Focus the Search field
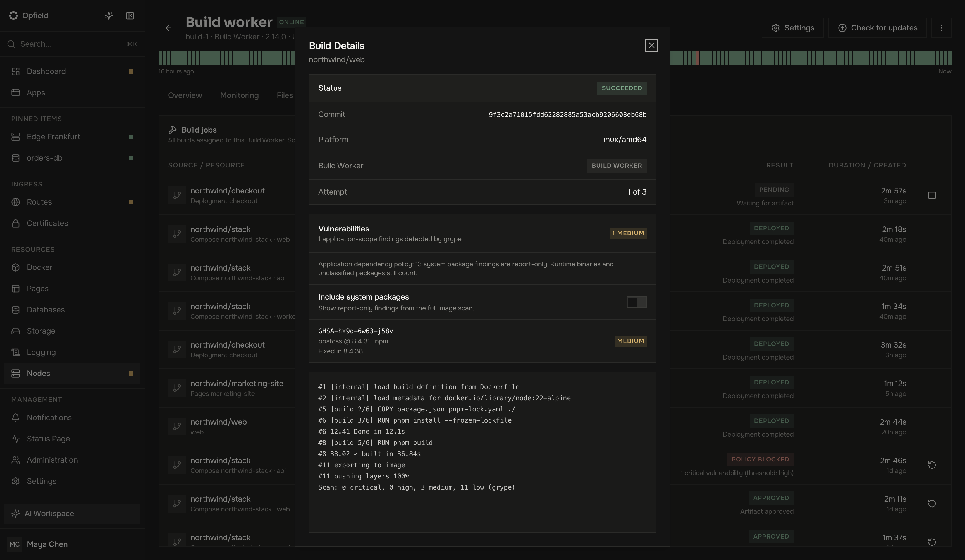Screen dimensions: 965x560 pyautogui.click(x=72, y=44)
